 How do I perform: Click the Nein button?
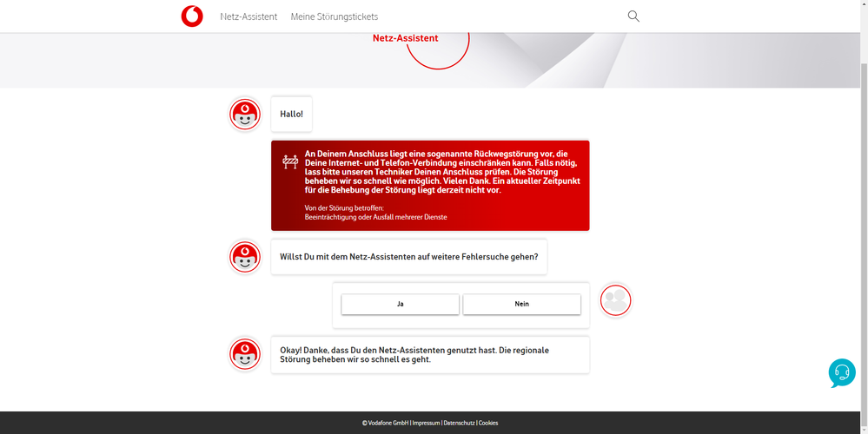point(521,304)
